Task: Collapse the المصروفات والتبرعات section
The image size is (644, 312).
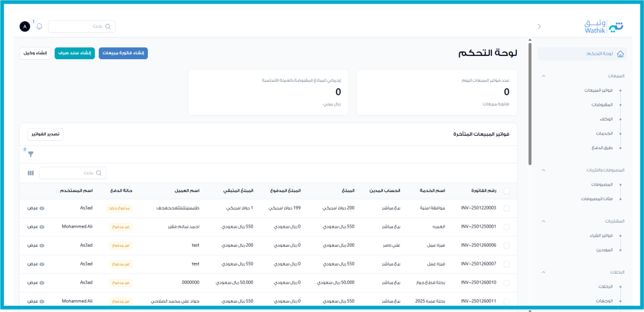Action: (543, 170)
